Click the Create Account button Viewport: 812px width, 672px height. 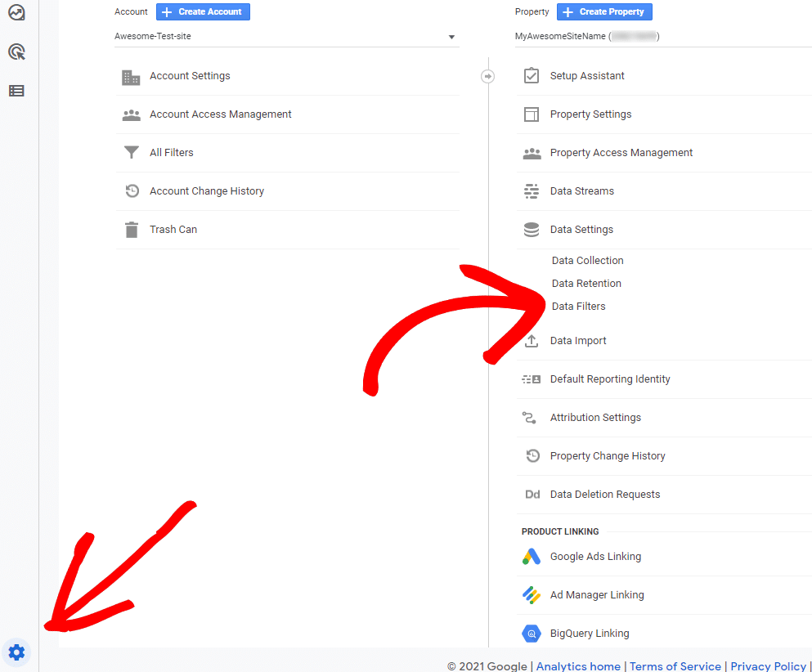click(203, 12)
